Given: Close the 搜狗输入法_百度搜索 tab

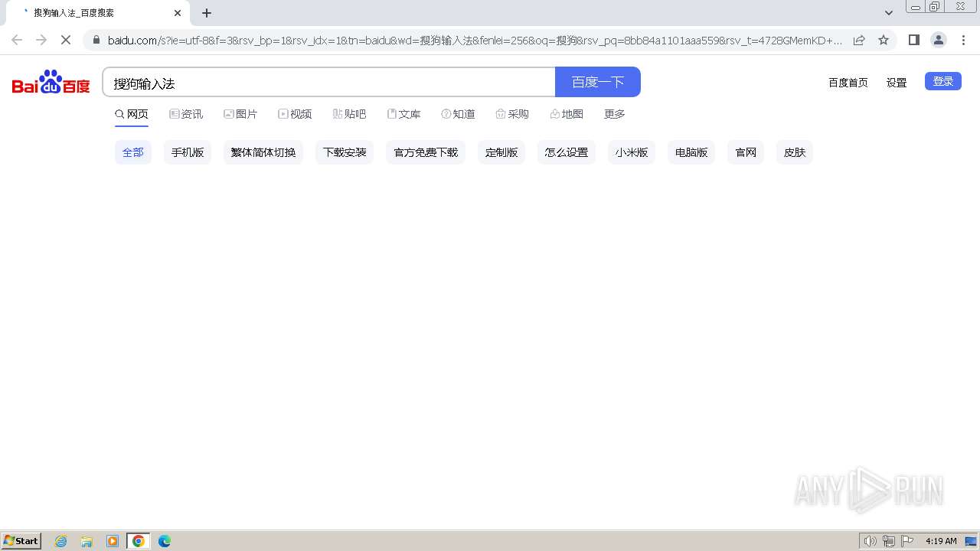Looking at the screenshot, I should tap(178, 13).
